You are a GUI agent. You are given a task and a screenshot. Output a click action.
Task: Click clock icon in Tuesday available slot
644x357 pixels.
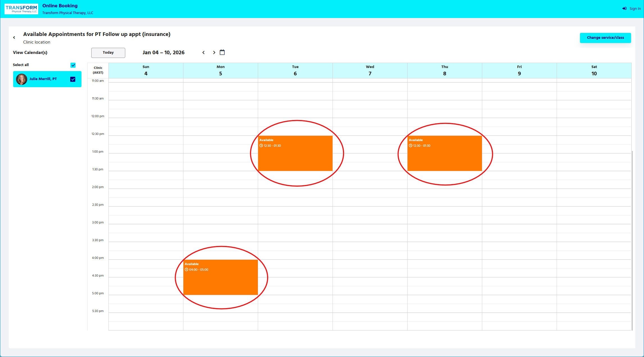[261, 146]
